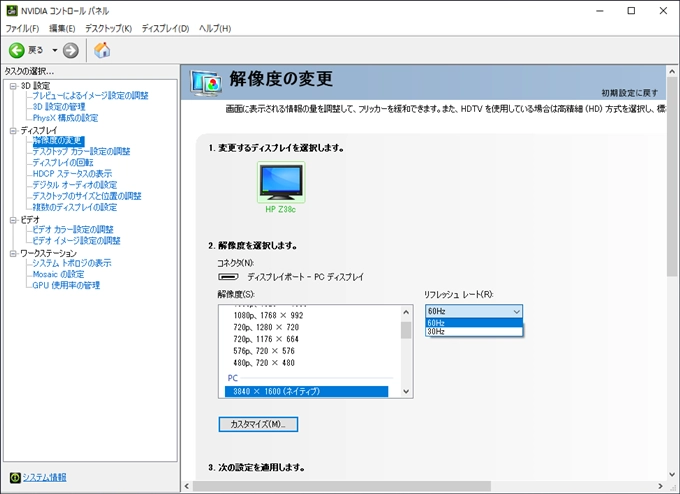Click the DisplayPort connector icon
This screenshot has height=494, width=680.
tap(228, 277)
